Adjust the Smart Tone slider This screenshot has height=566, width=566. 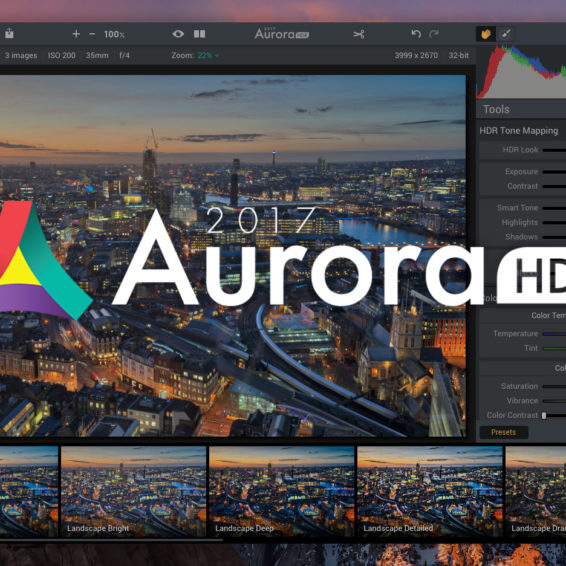(x=554, y=208)
